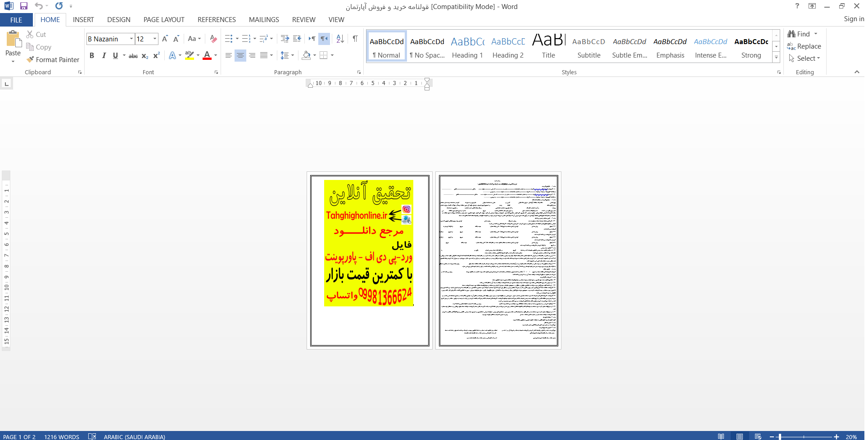Screen dimensions: 868x440
Task: Switch to the REVIEW tab
Action: pyautogui.click(x=304, y=20)
